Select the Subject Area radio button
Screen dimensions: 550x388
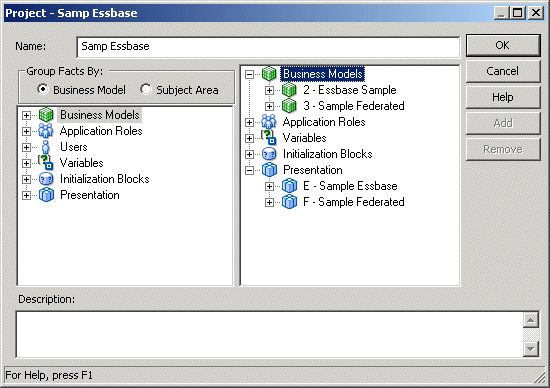146,89
